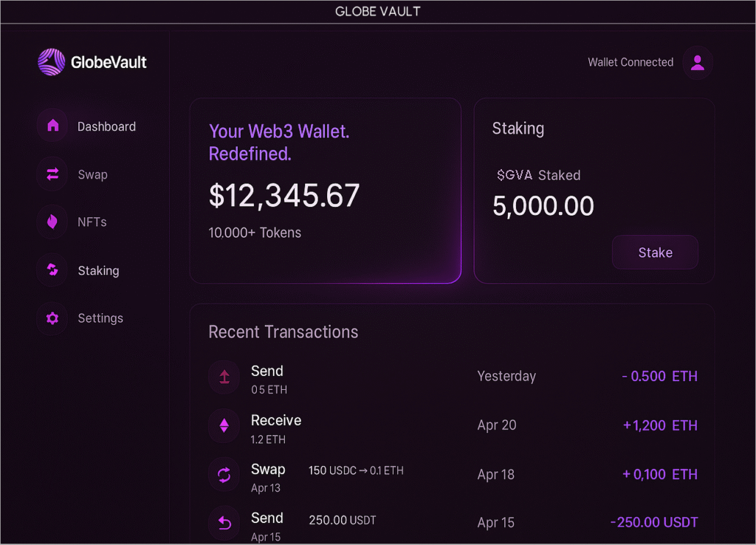The image size is (756, 545).
Task: Navigate to the NFTs menu label
Action: [x=92, y=222]
